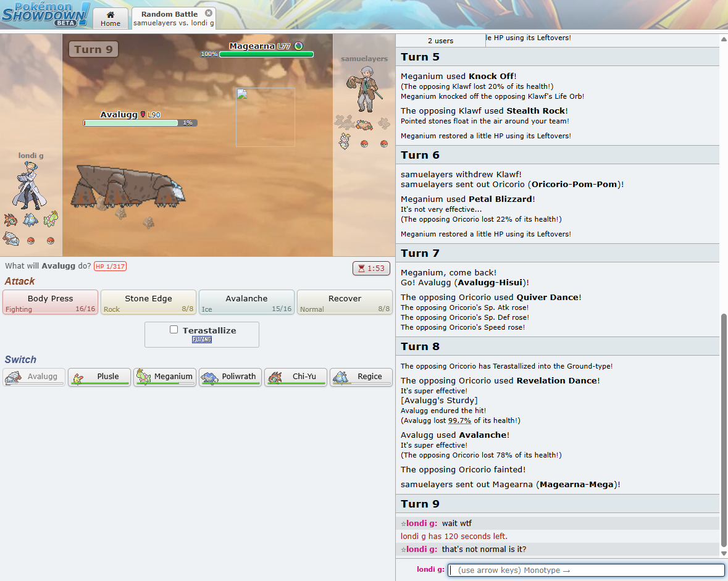Click samuelayers' trainer sprite
Screen dimensions: 728x581
[365, 89]
